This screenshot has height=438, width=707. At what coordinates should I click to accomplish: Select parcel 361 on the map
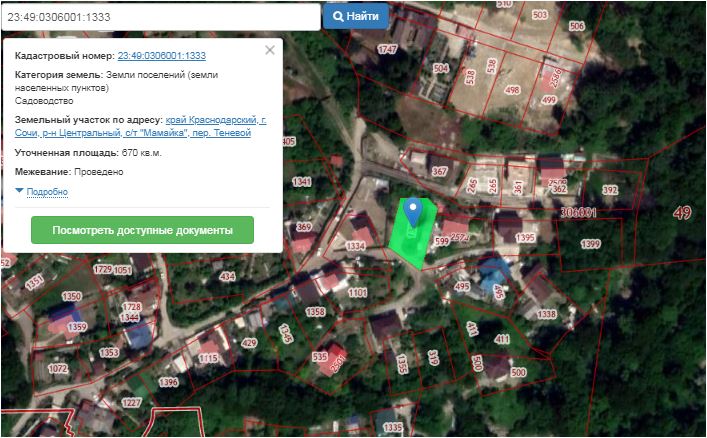pyautogui.click(x=518, y=187)
